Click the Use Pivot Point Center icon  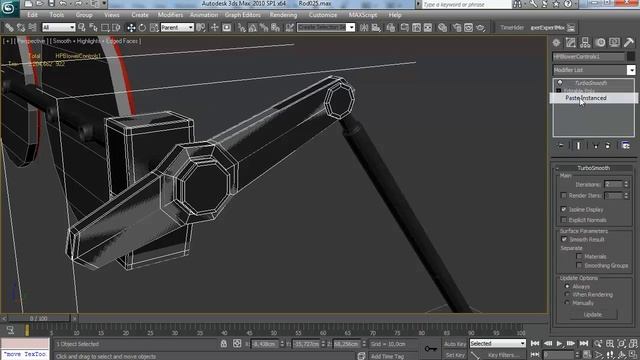[201, 27]
